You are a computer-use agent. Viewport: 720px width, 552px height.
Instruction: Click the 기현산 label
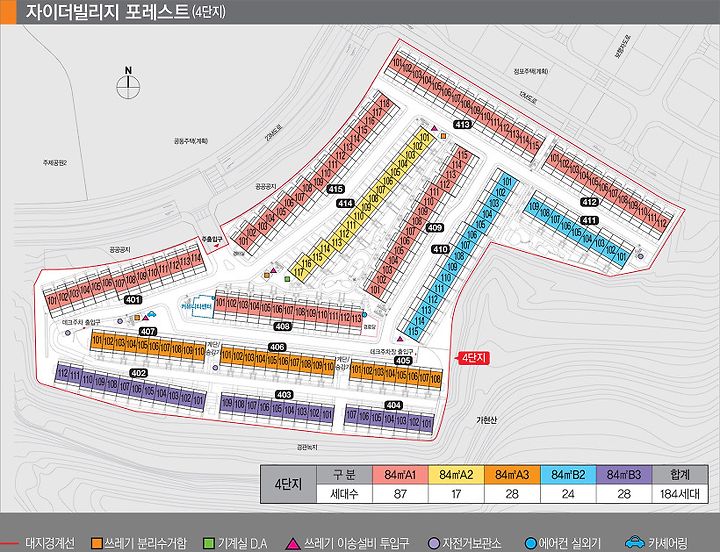point(486,420)
